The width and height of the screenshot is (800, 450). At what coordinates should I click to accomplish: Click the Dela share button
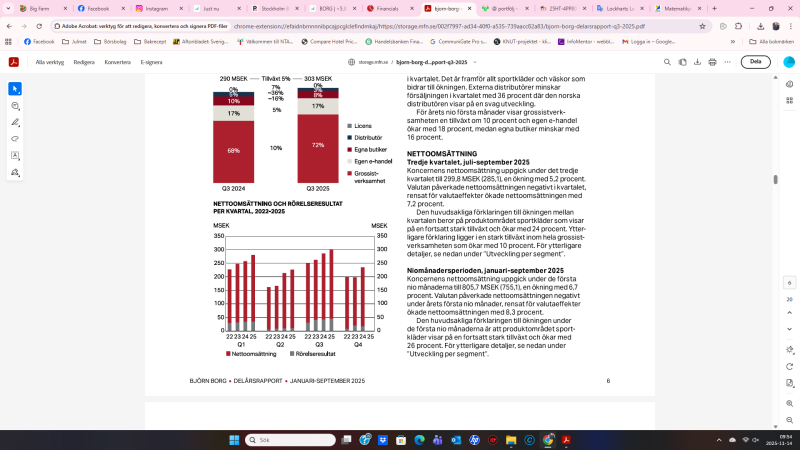click(x=756, y=62)
